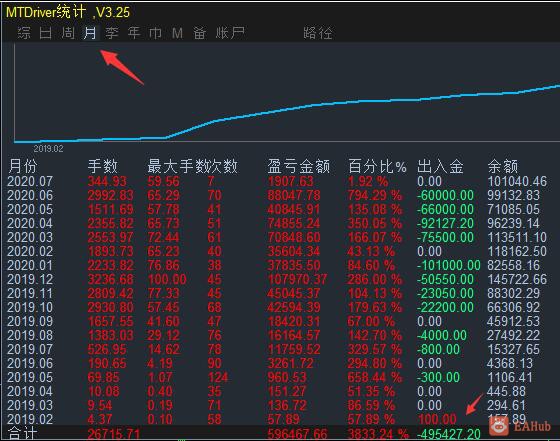The width and height of the screenshot is (560, 441).
Task: Select the 2019.03 month row label
Action: pyautogui.click(x=30, y=405)
